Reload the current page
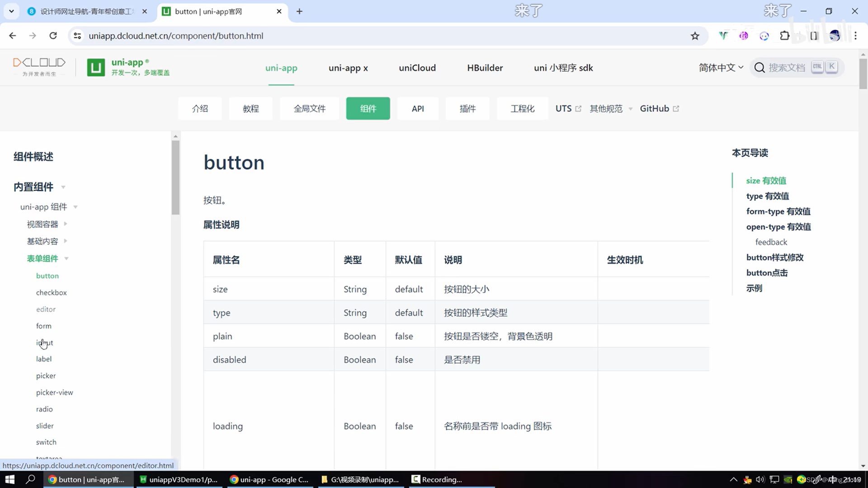 point(53,36)
